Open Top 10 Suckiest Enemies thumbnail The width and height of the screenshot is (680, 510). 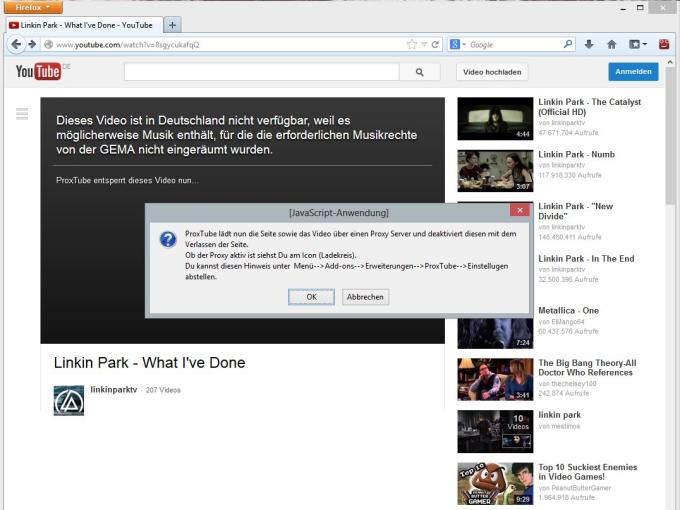pyautogui.click(x=495, y=484)
